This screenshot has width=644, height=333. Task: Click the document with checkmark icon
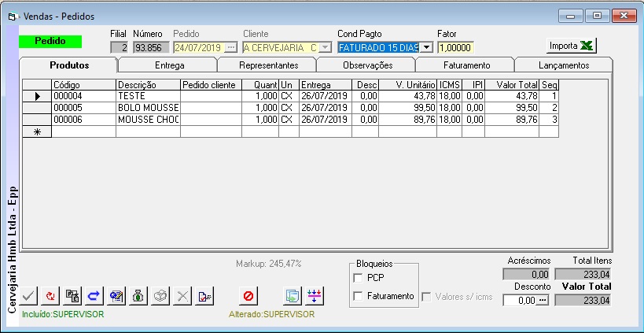pyautogui.click(x=204, y=296)
